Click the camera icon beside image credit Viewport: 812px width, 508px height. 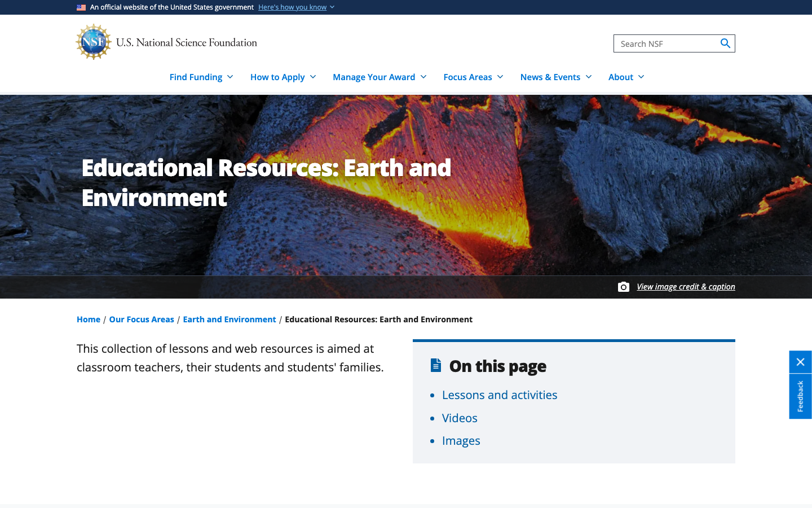[x=623, y=287]
